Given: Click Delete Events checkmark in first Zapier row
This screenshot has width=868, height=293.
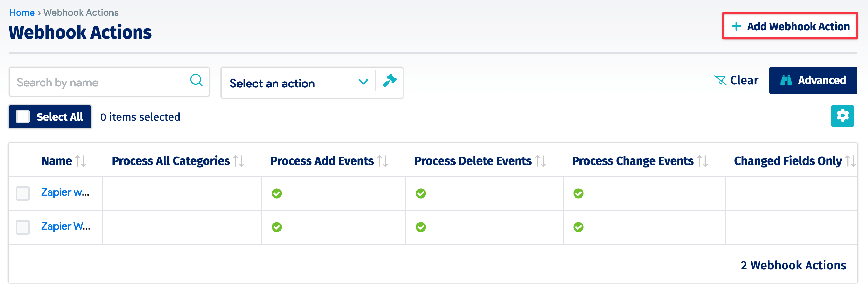Looking at the screenshot, I should (x=421, y=193).
